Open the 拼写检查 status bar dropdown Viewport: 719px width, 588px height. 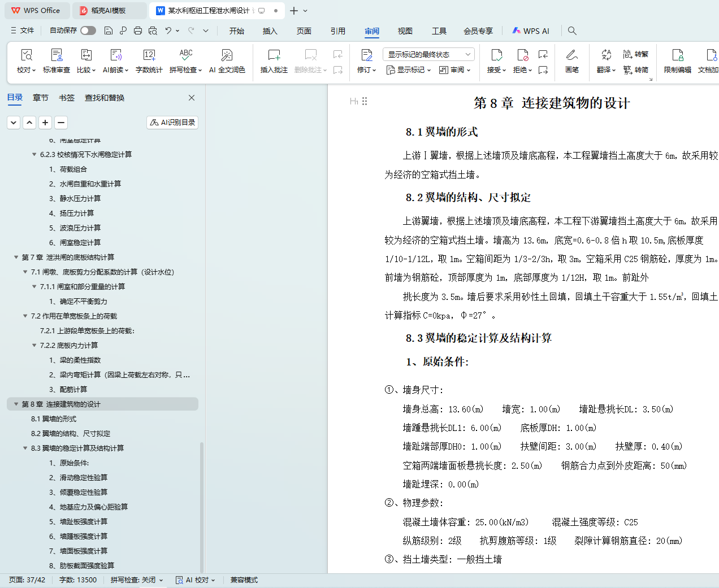[x=137, y=580]
